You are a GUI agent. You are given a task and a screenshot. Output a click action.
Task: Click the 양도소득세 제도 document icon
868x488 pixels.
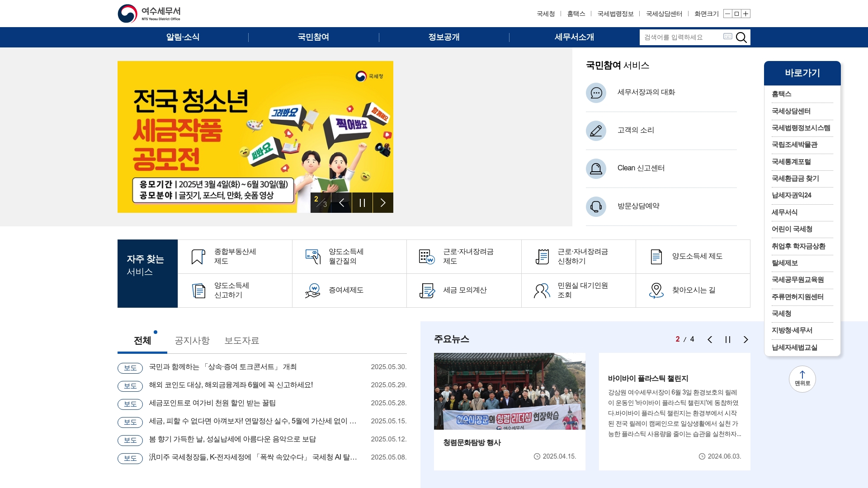tap(656, 257)
